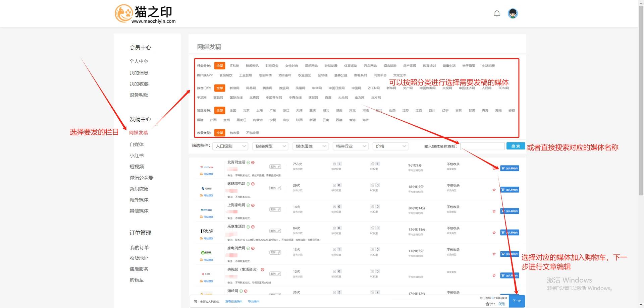The height and width of the screenshot is (308, 644).
Task: Go to 我的订单 in sidebar
Action: point(139,247)
